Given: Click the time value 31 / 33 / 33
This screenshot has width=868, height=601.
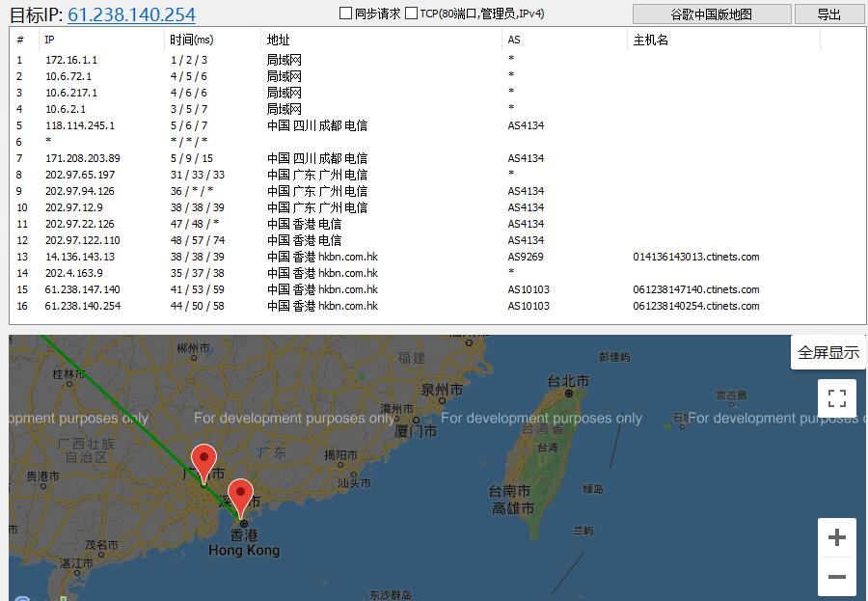Looking at the screenshot, I should coord(197,175).
